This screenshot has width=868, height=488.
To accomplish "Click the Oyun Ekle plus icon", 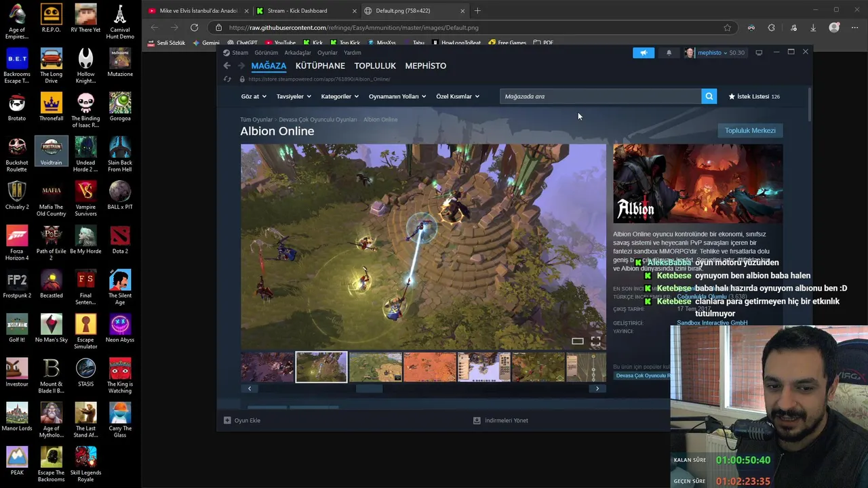I will pos(227,420).
